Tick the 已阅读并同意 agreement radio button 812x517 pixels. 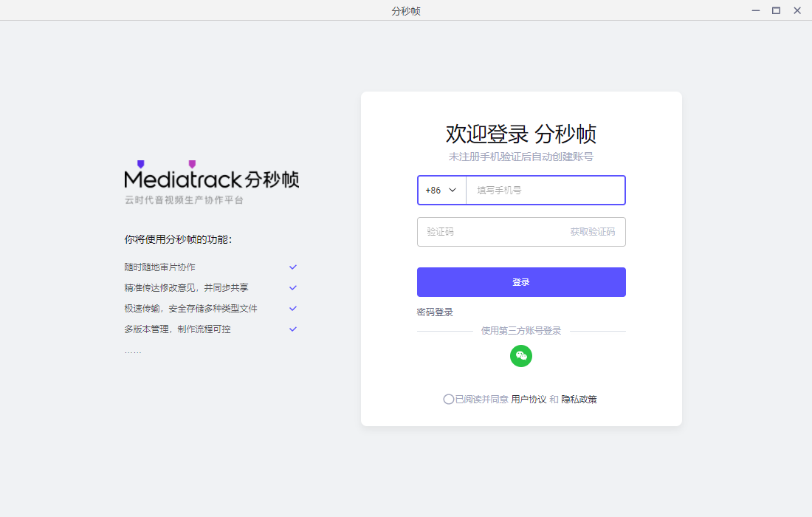449,399
